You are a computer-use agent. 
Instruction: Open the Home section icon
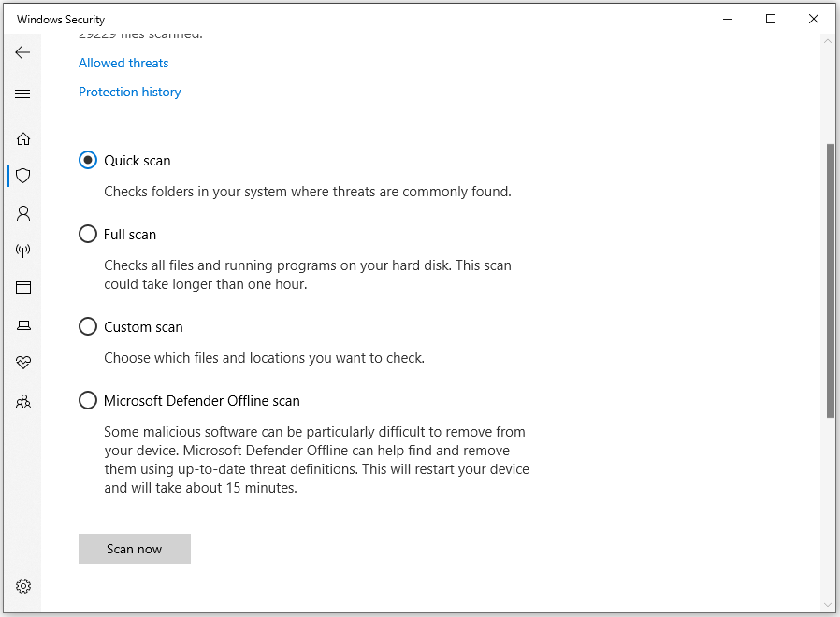pos(23,138)
